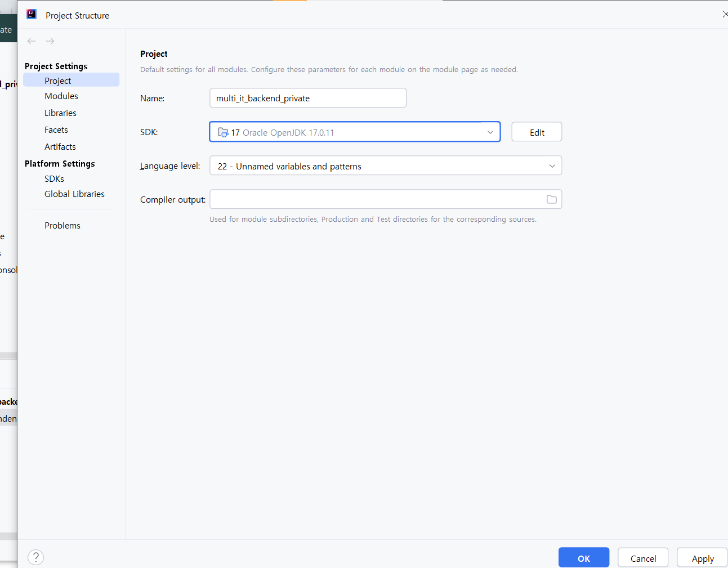Open the help question mark icon
Viewport: 728px width, 568px height.
pos(35,557)
